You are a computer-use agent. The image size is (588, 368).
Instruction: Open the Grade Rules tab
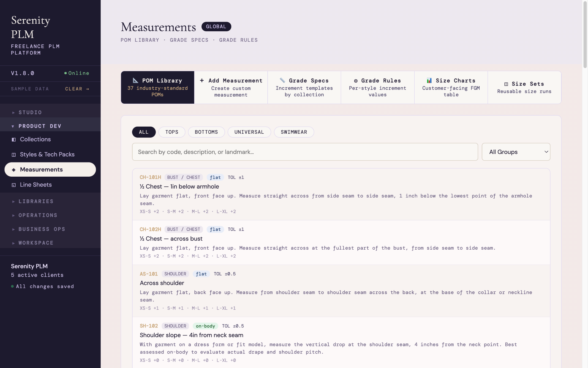tap(378, 87)
